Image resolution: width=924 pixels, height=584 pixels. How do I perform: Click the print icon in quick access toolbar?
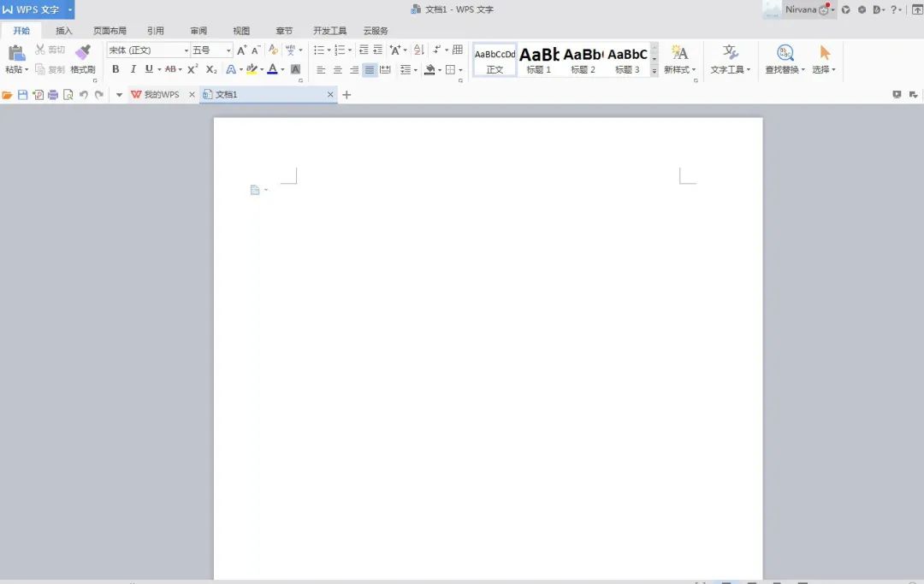click(x=53, y=95)
